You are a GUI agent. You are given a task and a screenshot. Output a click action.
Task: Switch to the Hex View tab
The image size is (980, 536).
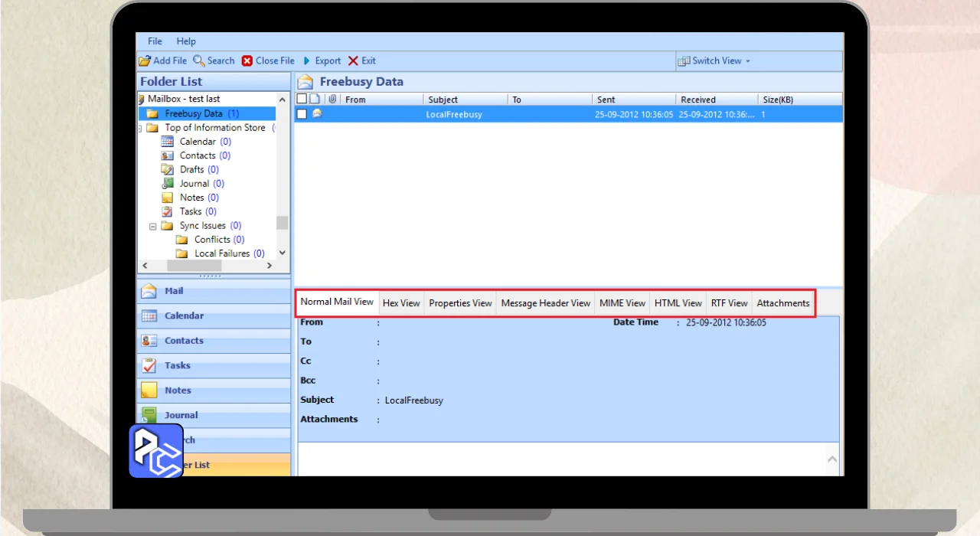(401, 303)
